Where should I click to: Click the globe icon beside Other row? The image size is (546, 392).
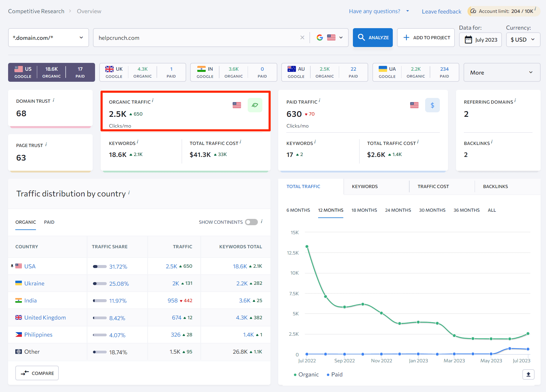(x=19, y=352)
